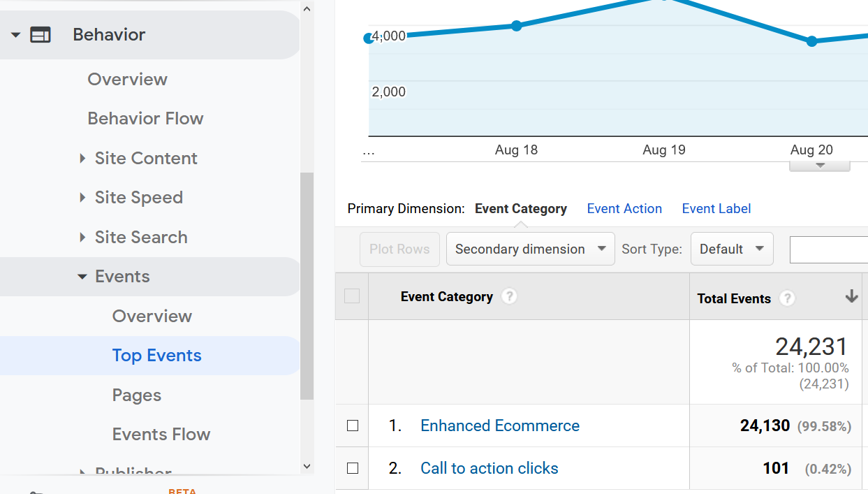Click the Aug 20 chart data point
The image size is (868, 494).
811,41
